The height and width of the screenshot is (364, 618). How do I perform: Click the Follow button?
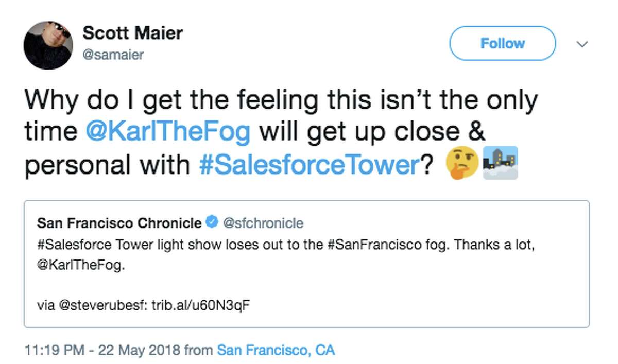click(502, 43)
